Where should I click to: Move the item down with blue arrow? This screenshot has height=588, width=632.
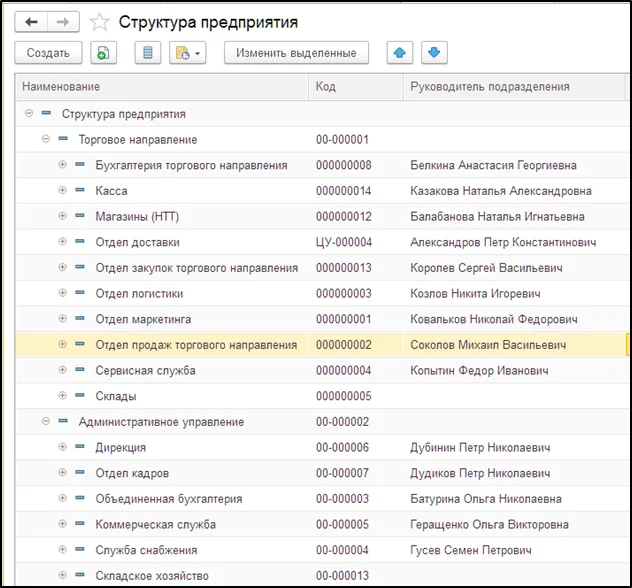(434, 53)
